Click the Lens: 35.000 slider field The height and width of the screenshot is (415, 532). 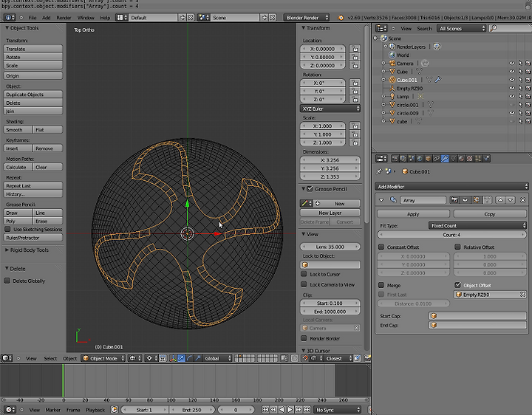(330, 247)
